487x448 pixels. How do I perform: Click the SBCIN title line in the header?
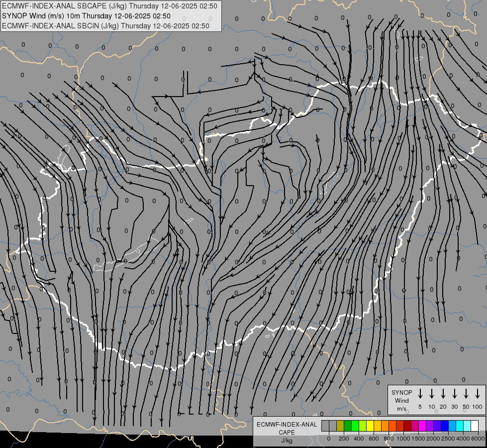coord(105,26)
